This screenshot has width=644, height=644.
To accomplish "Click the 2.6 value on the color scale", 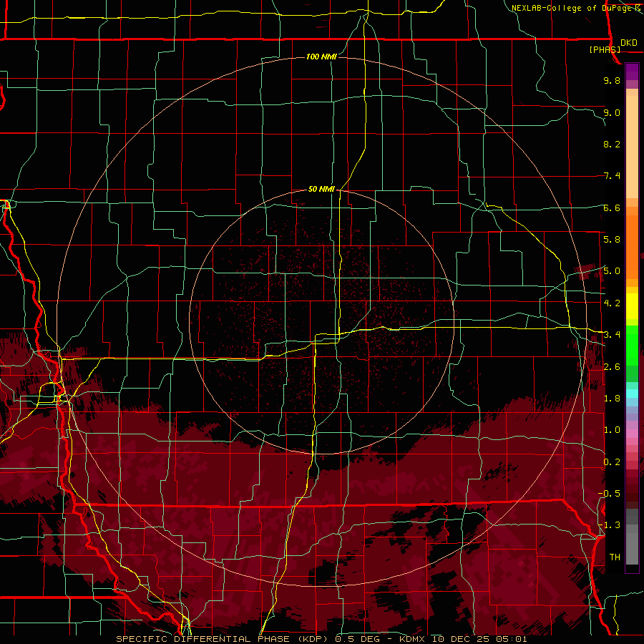I will pyautogui.click(x=612, y=366).
